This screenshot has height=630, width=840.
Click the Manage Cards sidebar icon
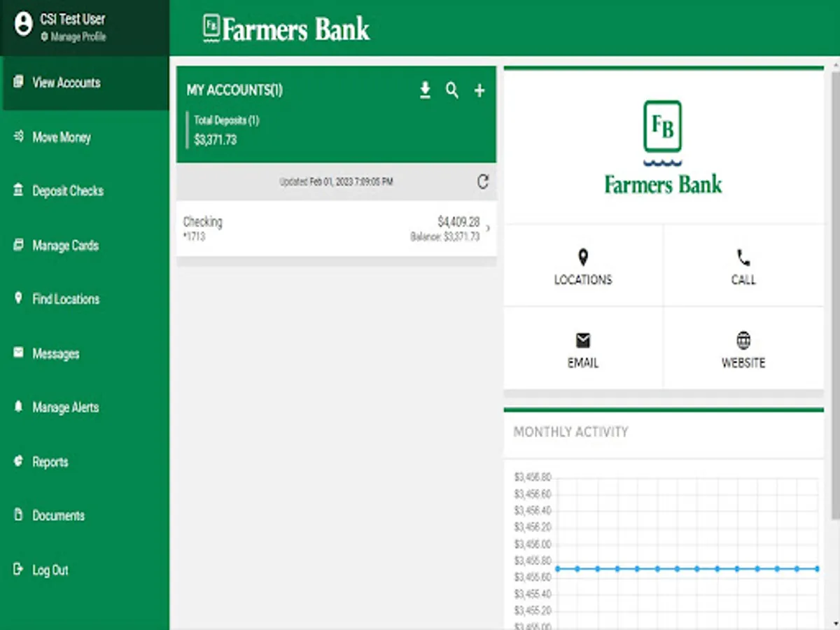click(18, 245)
